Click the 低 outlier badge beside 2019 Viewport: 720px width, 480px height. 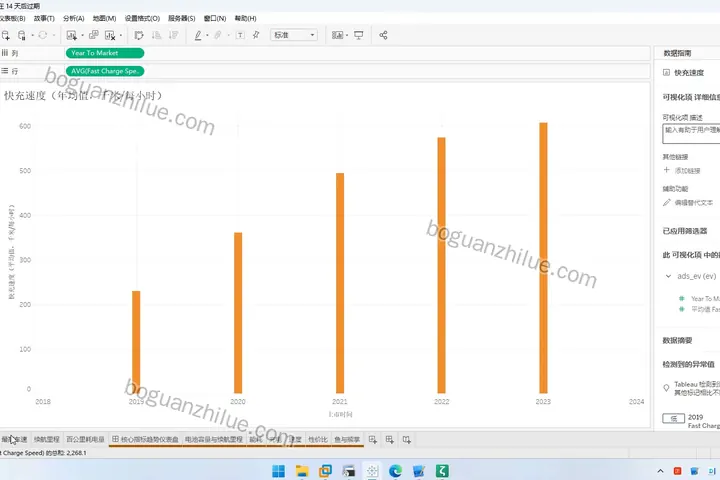(674, 418)
